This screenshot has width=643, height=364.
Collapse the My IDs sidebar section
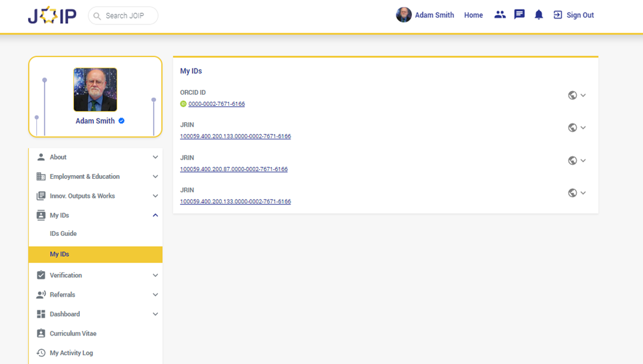tap(155, 215)
